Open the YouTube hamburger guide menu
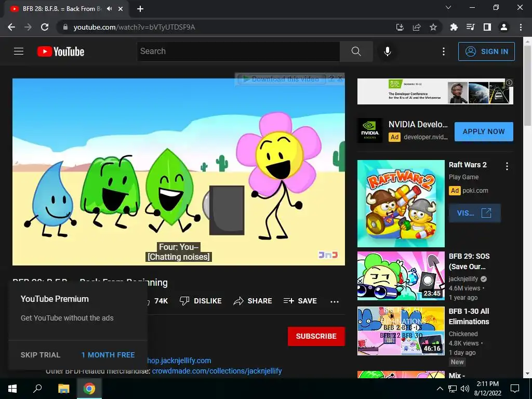The image size is (532, 399). point(19,51)
